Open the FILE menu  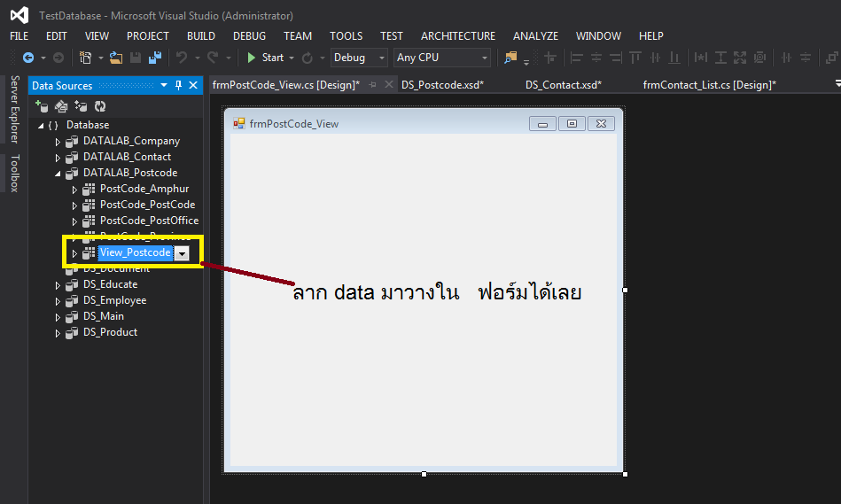click(x=19, y=36)
